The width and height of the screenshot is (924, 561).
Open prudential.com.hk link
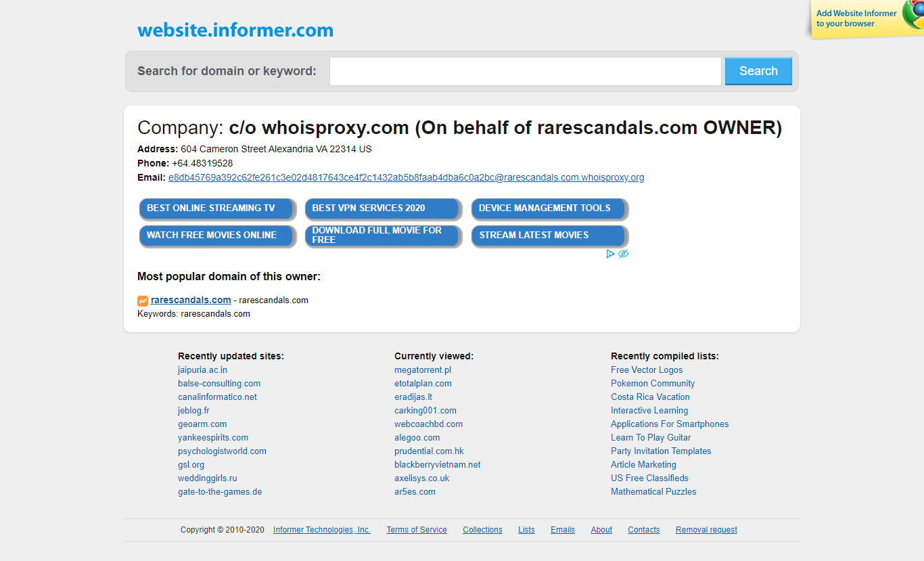429,451
